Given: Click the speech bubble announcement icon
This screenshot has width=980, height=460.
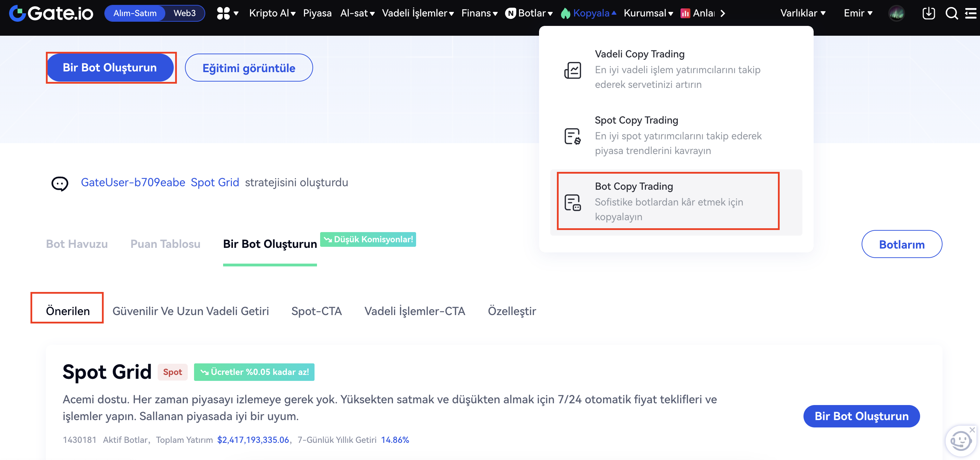Looking at the screenshot, I should [60, 183].
